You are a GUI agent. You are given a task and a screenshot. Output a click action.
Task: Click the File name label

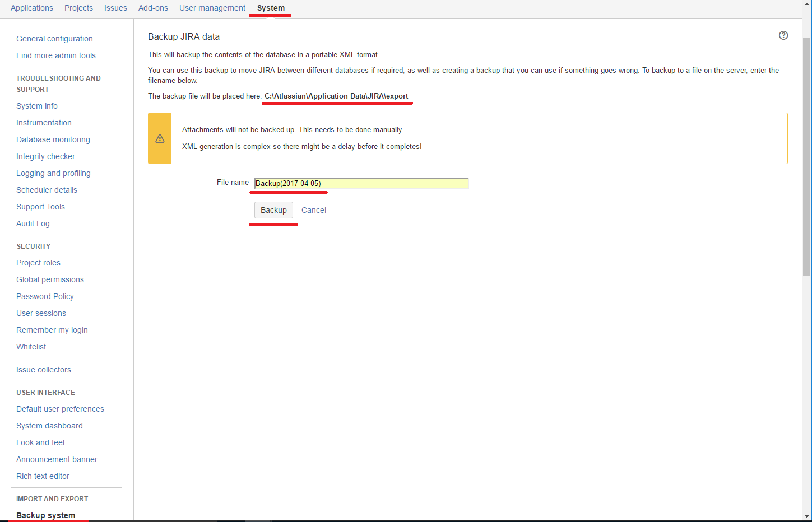233,182
